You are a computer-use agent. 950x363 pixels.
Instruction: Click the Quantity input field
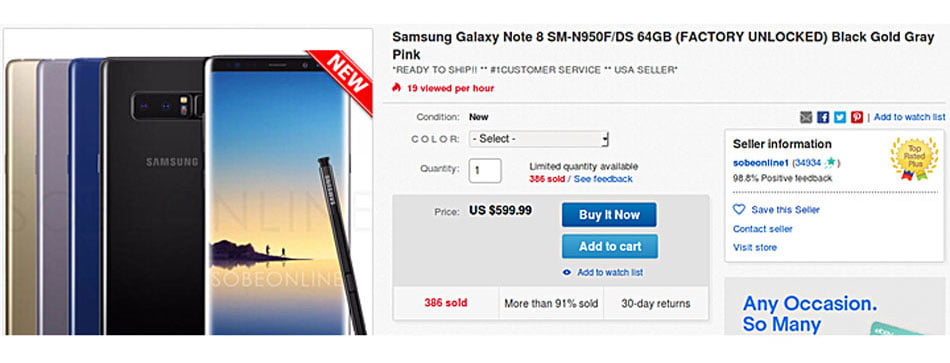coord(485,170)
